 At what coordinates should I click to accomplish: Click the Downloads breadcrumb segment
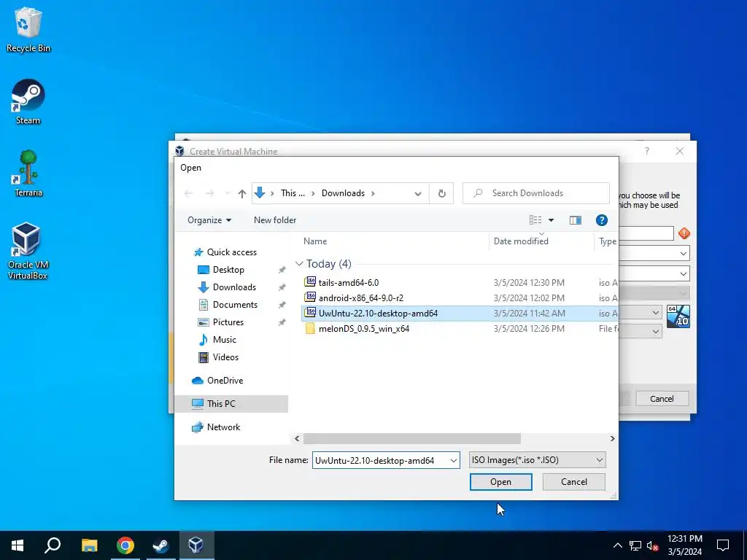[x=343, y=192]
